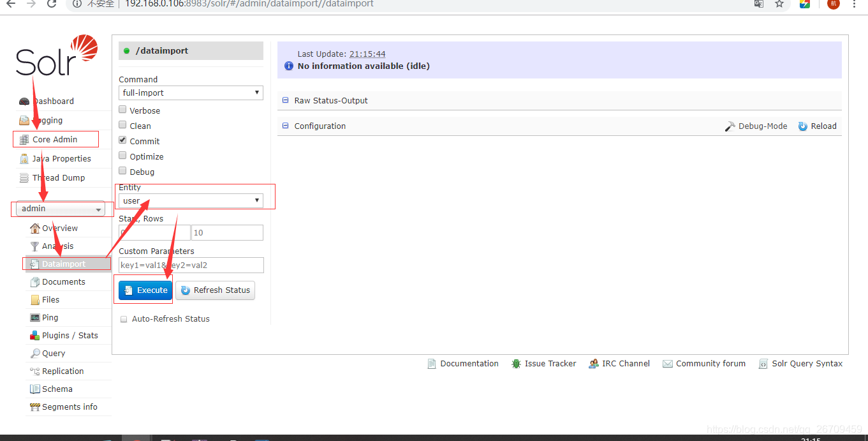
Task: Open the Dashboard page
Action: 54,101
